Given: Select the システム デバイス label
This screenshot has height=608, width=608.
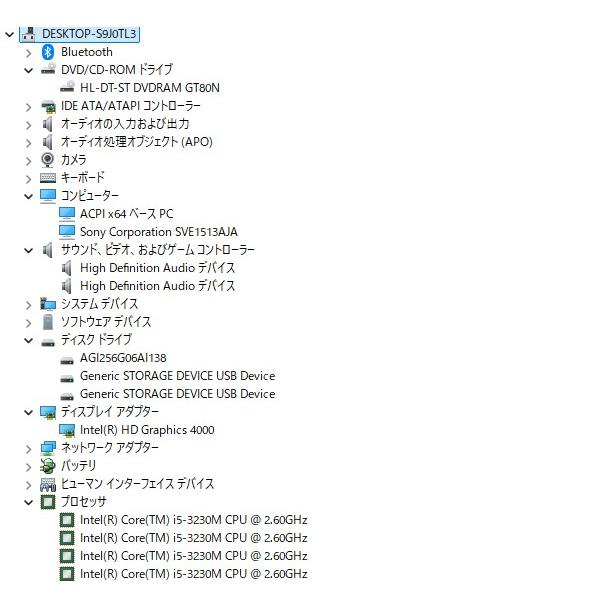Looking at the screenshot, I should pos(99,304).
